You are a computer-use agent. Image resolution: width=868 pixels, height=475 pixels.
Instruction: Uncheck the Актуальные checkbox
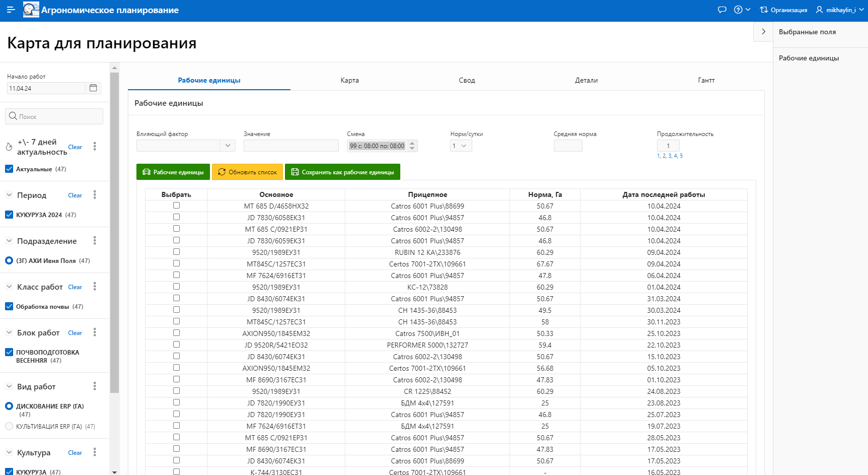coord(9,169)
